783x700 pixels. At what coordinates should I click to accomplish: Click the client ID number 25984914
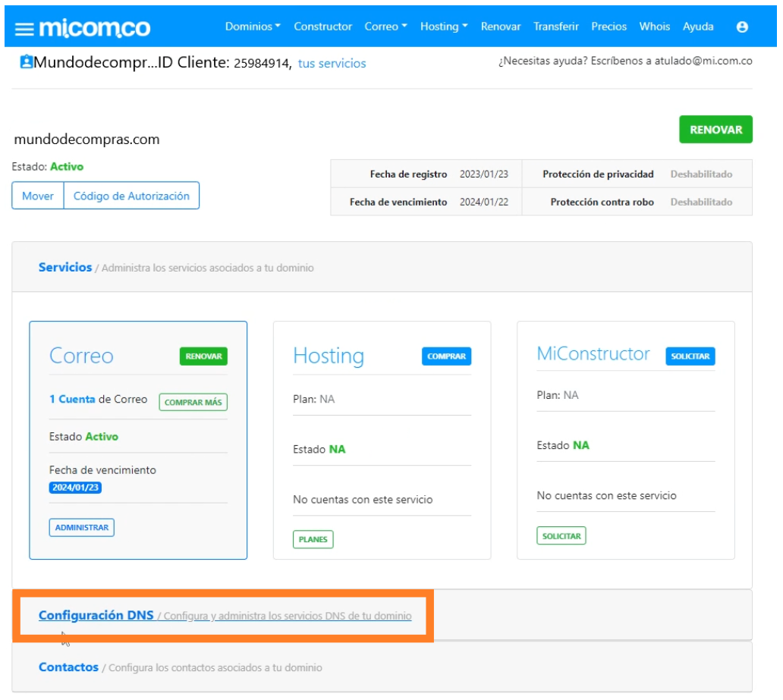coord(262,64)
